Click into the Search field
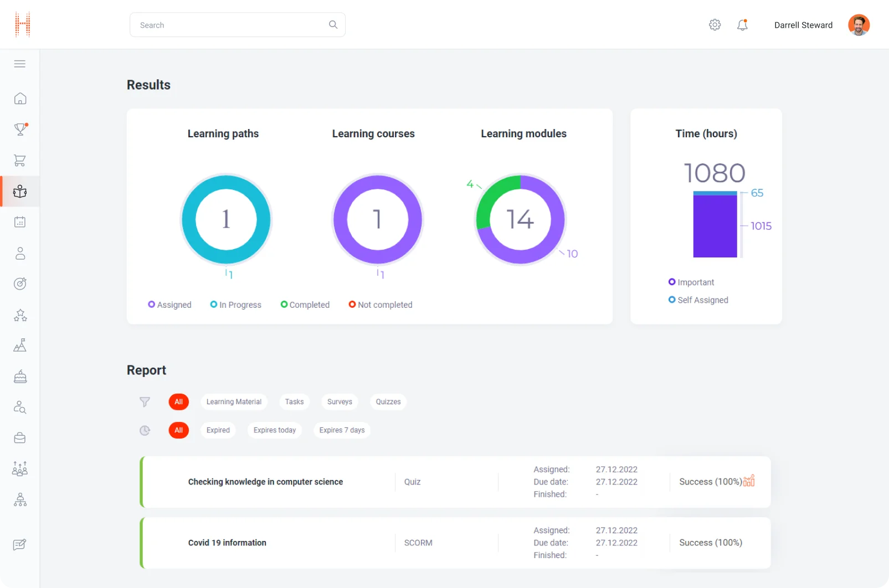Screen dimensions: 889x588 233,25
